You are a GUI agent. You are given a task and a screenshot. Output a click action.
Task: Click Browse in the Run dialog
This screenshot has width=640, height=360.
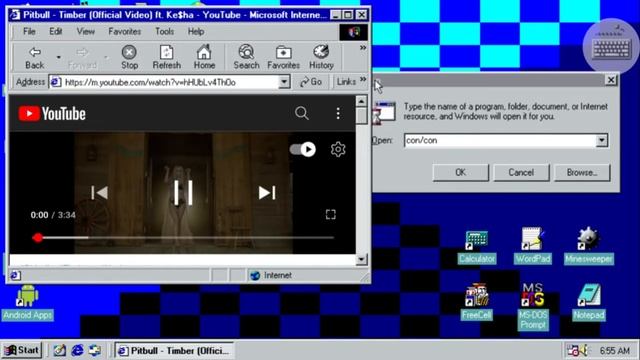(582, 173)
